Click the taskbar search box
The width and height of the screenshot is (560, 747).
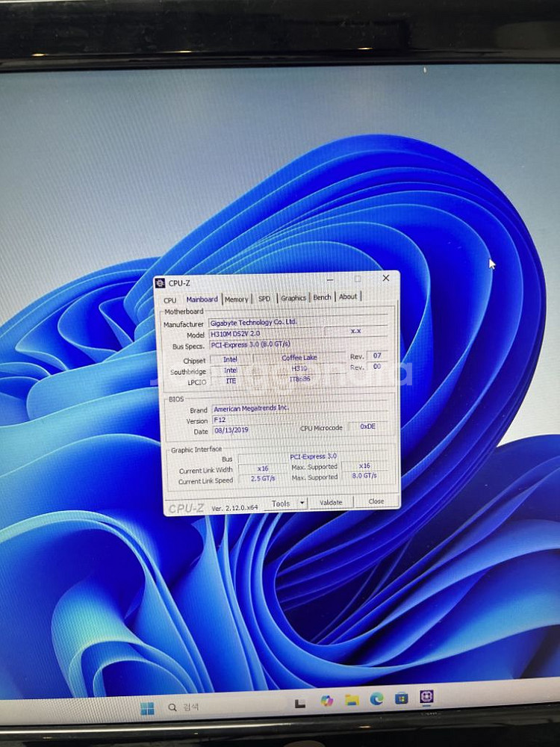(x=184, y=707)
